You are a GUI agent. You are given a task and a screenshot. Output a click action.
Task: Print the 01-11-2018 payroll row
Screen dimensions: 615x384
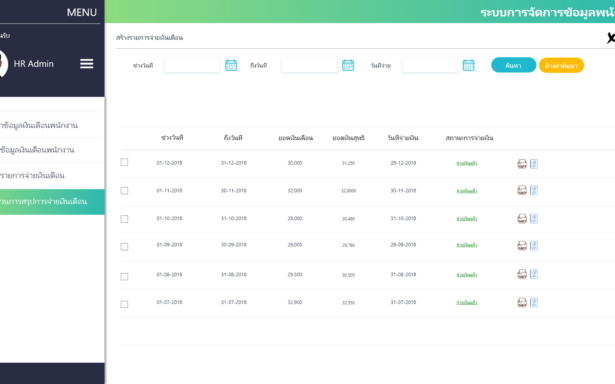click(522, 190)
